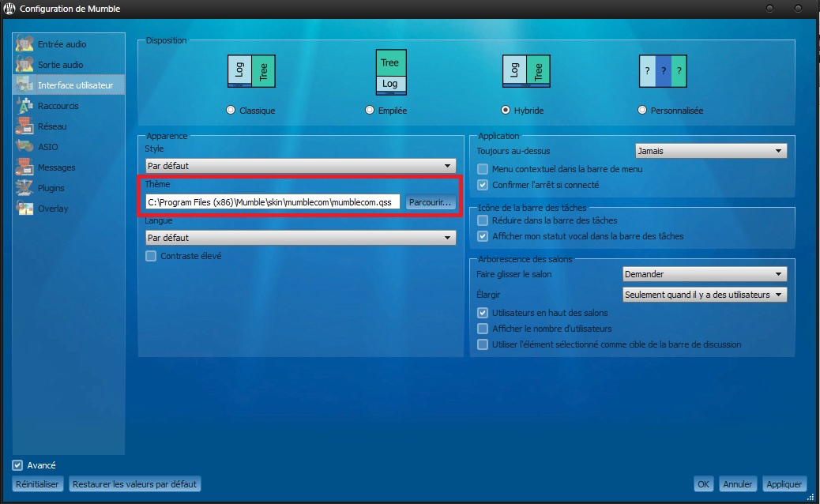This screenshot has height=504, width=820.
Task: Select the Empilée radio button
Action: (x=370, y=111)
